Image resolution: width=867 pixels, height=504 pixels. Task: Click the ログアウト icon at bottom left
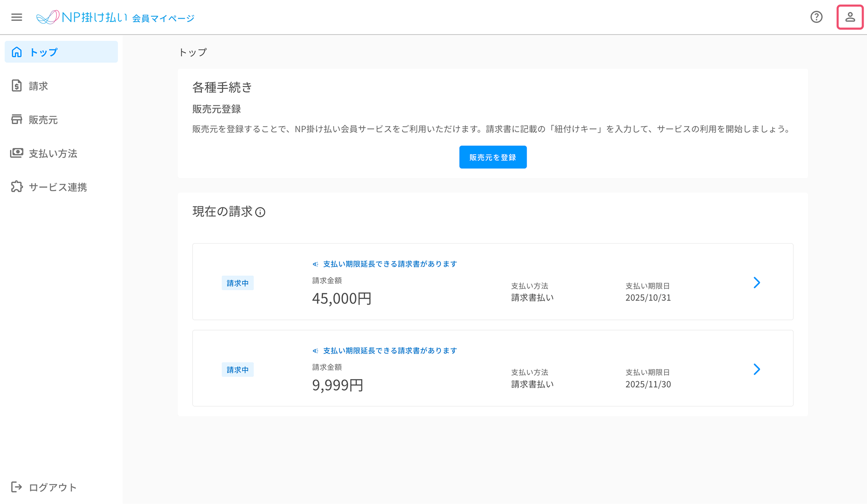(x=17, y=487)
